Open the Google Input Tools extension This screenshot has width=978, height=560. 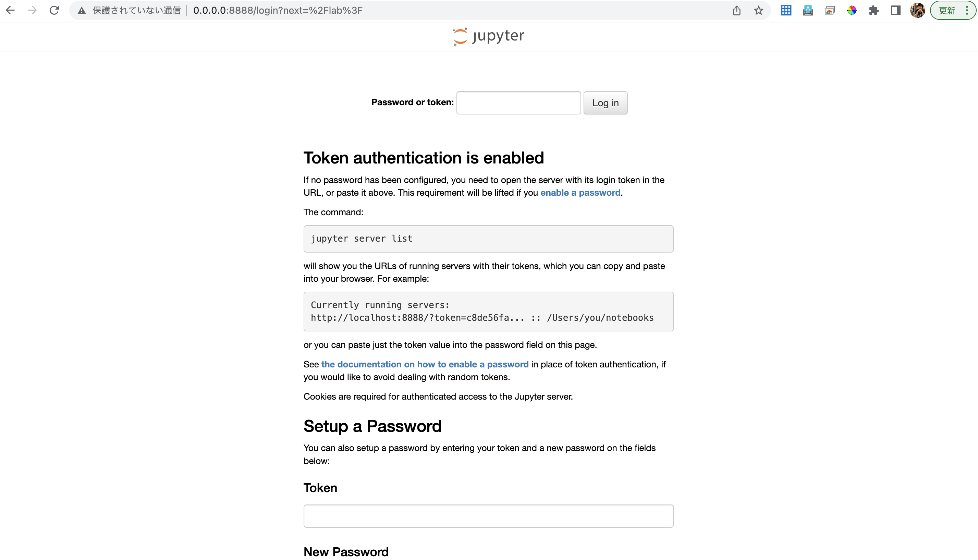(808, 10)
